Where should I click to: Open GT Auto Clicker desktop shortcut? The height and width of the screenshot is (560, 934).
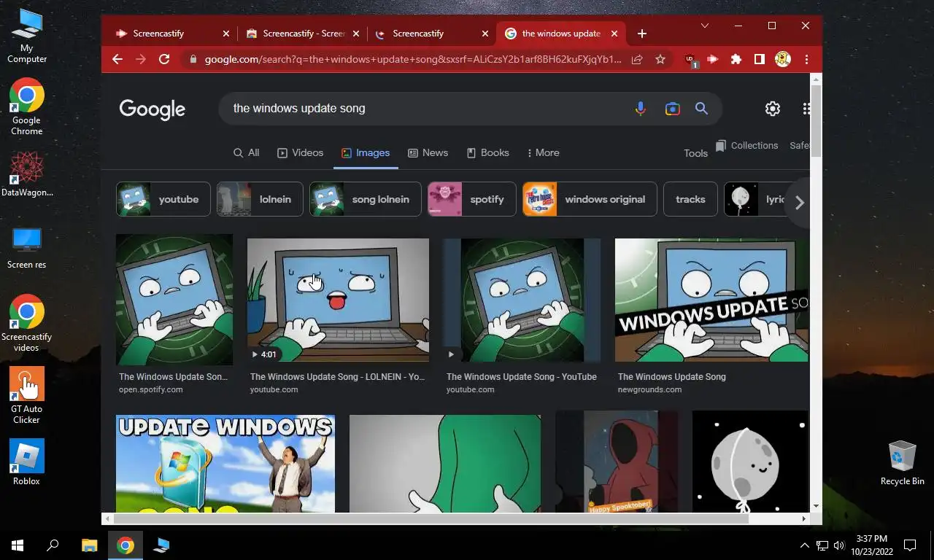coord(27,395)
